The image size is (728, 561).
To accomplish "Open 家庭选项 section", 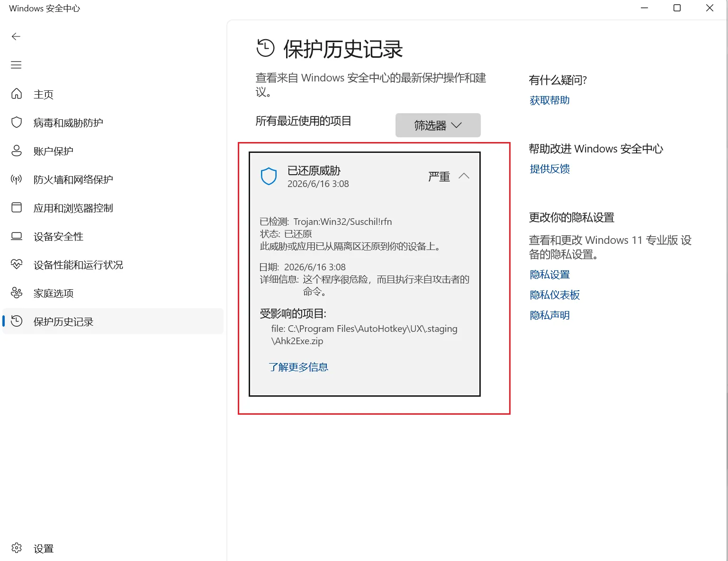I will (x=113, y=293).
